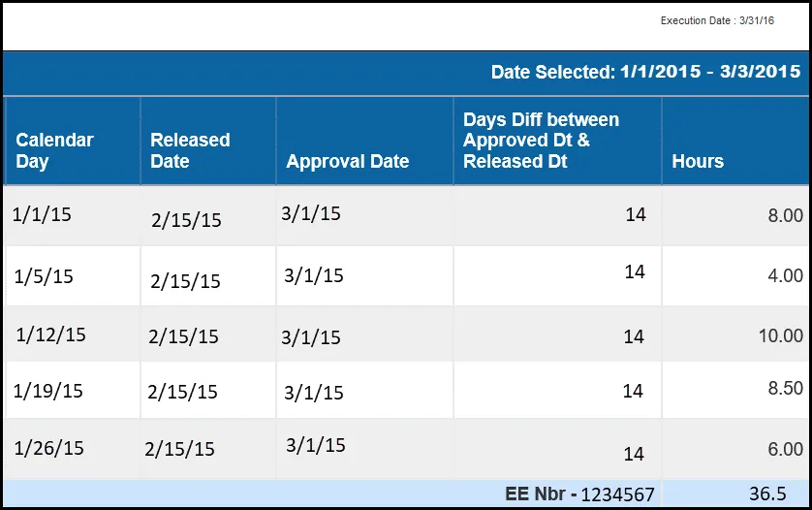Click calendar day 1/19/15
The height and width of the screenshot is (510, 812).
[x=48, y=391]
